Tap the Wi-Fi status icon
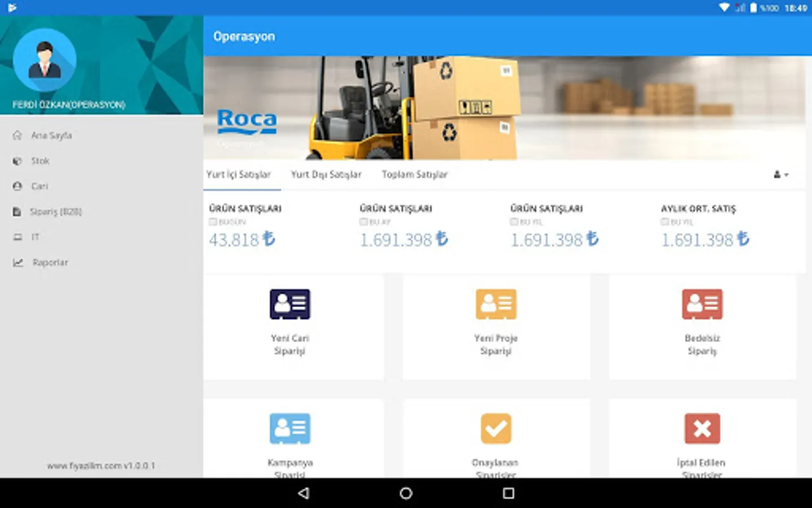This screenshot has width=812, height=508. pyautogui.click(x=725, y=7)
